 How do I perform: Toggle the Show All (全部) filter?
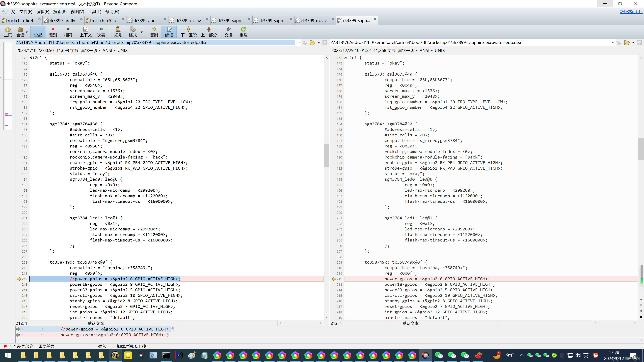38,32
